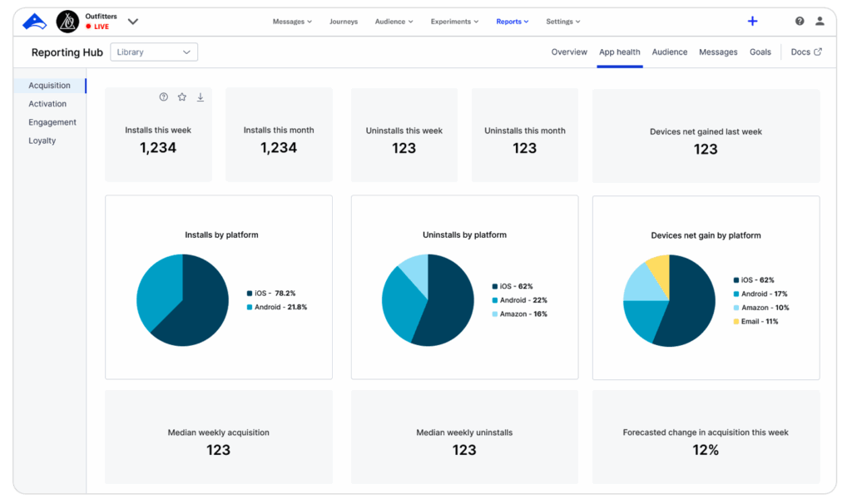Expand the Outfitters project switcher chevron
This screenshot has width=852, height=504.
(x=133, y=22)
